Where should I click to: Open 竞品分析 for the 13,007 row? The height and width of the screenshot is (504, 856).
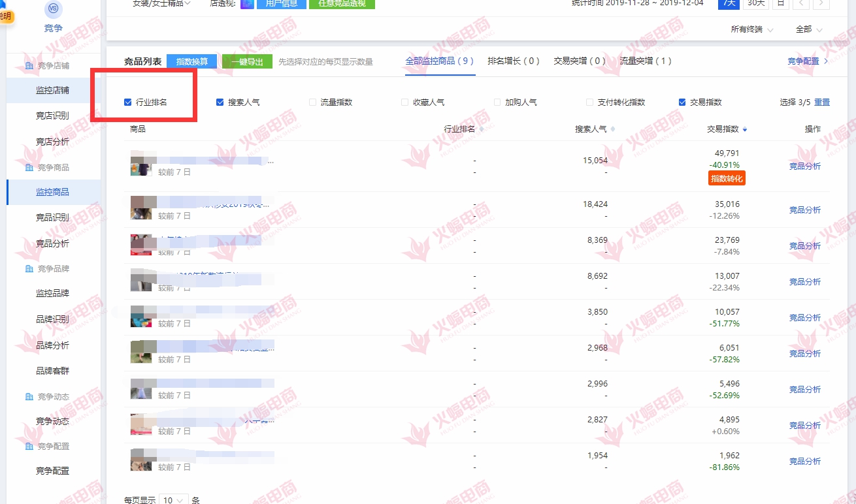click(x=804, y=282)
